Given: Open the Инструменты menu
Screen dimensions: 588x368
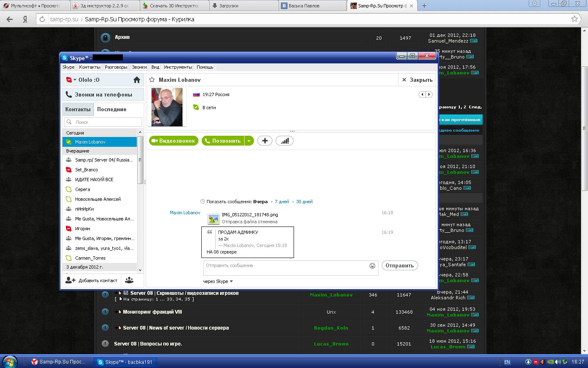Looking at the screenshot, I should pyautogui.click(x=178, y=67).
